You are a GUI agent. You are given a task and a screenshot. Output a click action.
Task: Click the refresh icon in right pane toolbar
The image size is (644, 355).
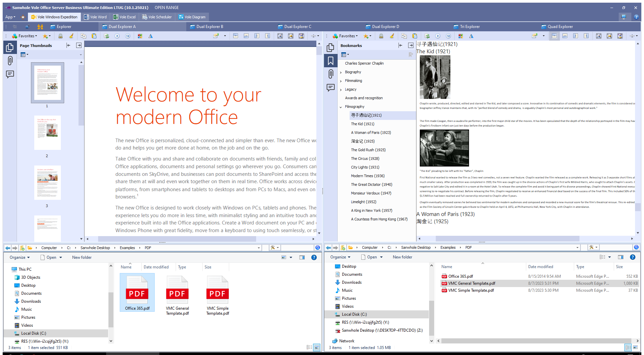[x=427, y=36]
